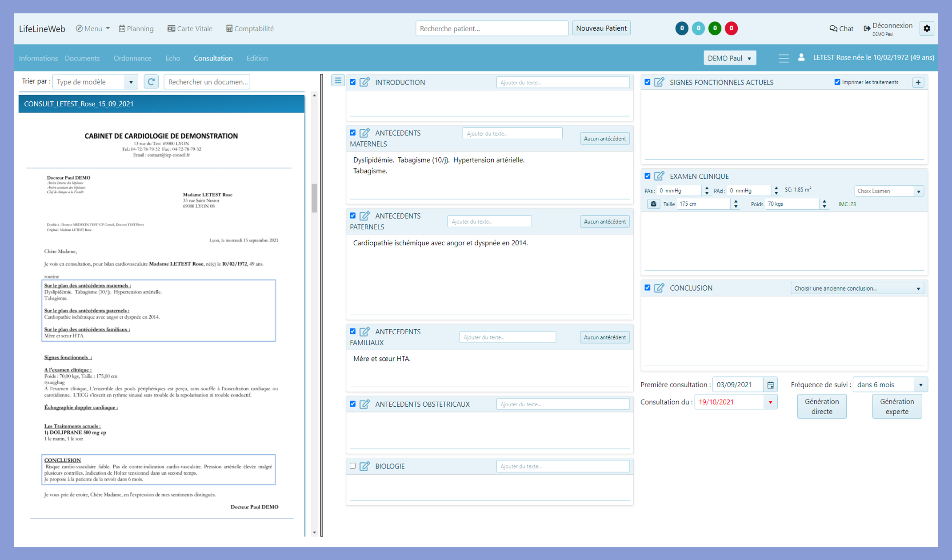Click Rechercher un document field
Viewport: 952px width, 560px height.
(207, 82)
